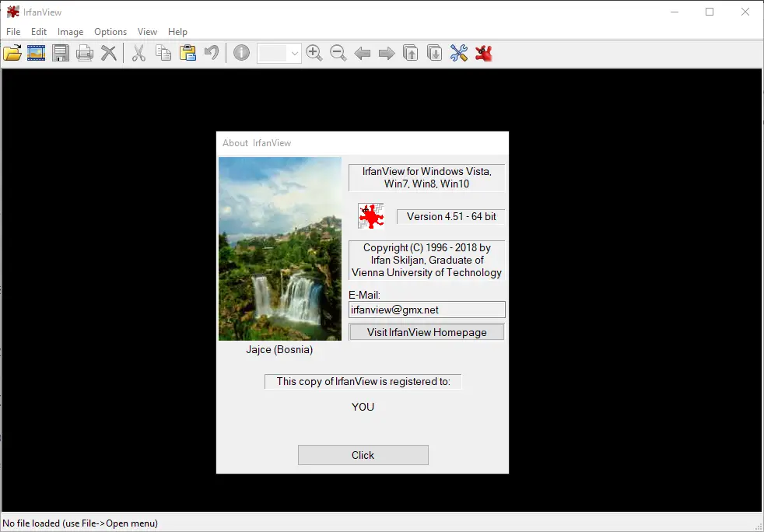Open the Options menu
764x532 pixels.
pyautogui.click(x=110, y=32)
